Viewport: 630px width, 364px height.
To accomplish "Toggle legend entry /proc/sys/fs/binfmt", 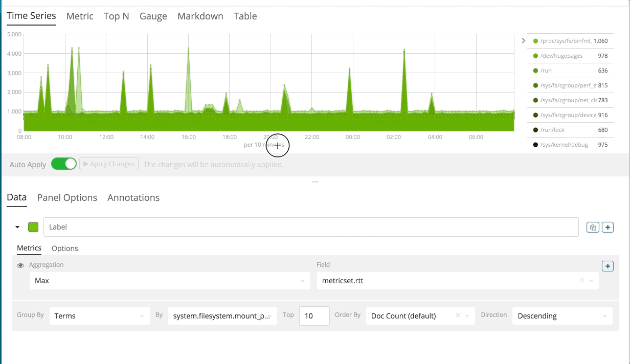I will tap(570, 41).
